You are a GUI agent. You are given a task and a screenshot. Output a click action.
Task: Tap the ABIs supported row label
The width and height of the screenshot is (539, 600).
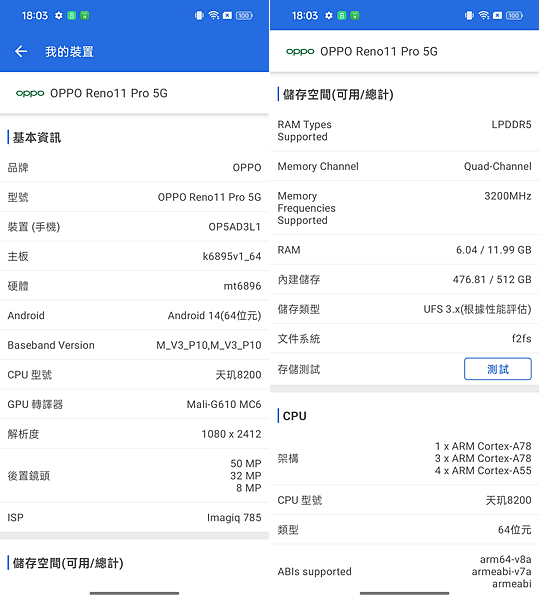[x=314, y=572]
